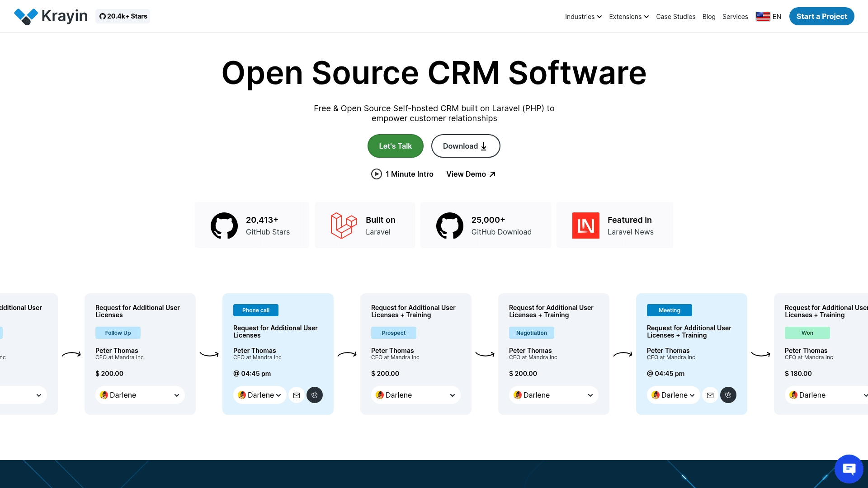Open Darlene dropdown in Negotiation card

coord(554,395)
